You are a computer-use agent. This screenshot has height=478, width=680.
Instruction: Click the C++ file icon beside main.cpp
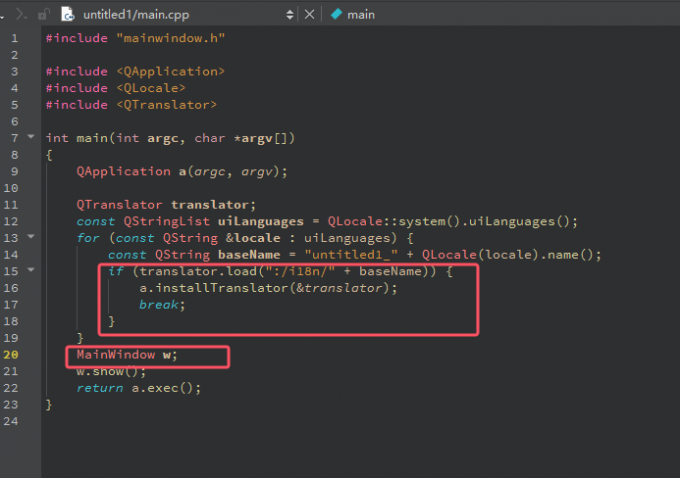(67, 14)
